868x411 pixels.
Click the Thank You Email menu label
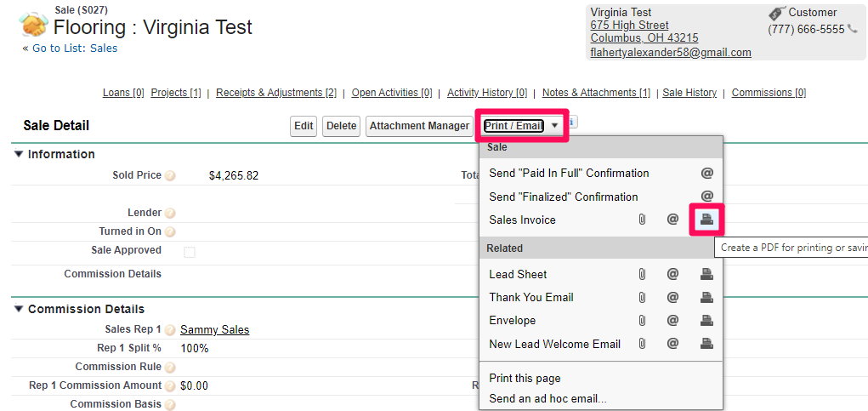coord(531,298)
